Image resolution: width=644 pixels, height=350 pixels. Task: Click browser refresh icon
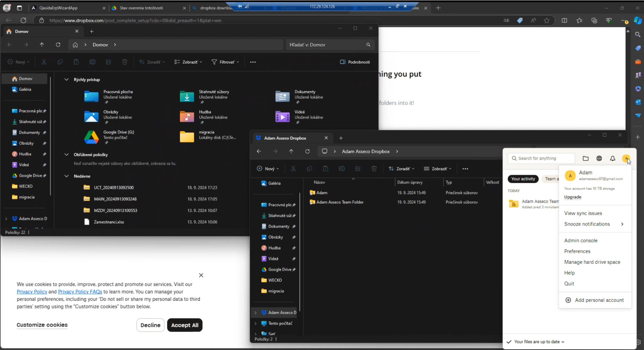coord(23,21)
